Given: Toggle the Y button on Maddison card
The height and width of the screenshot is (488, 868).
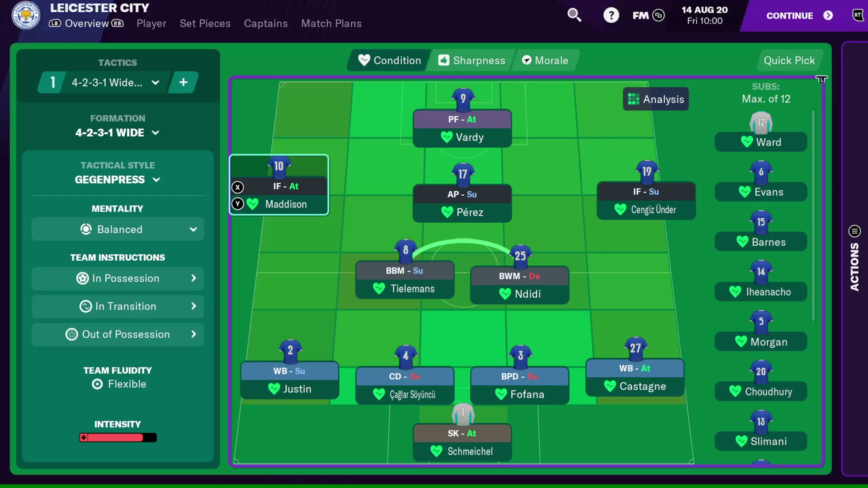Looking at the screenshot, I should click(237, 204).
